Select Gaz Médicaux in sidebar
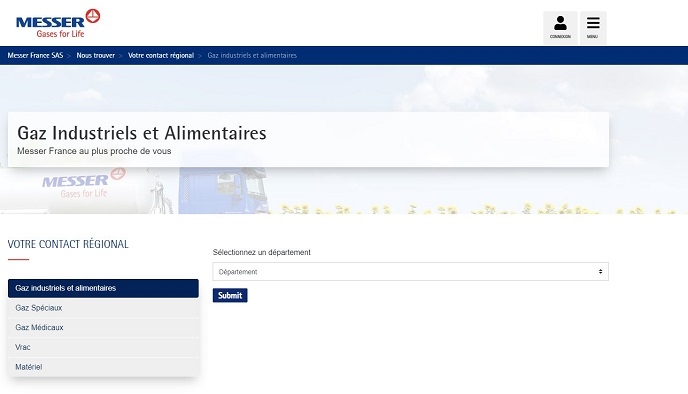This screenshot has height=394, width=688. click(x=103, y=327)
